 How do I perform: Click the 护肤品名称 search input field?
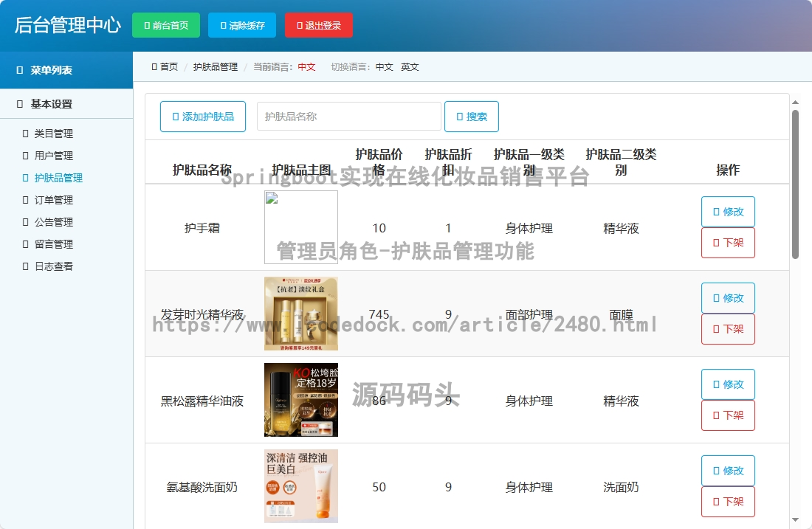[348, 117]
